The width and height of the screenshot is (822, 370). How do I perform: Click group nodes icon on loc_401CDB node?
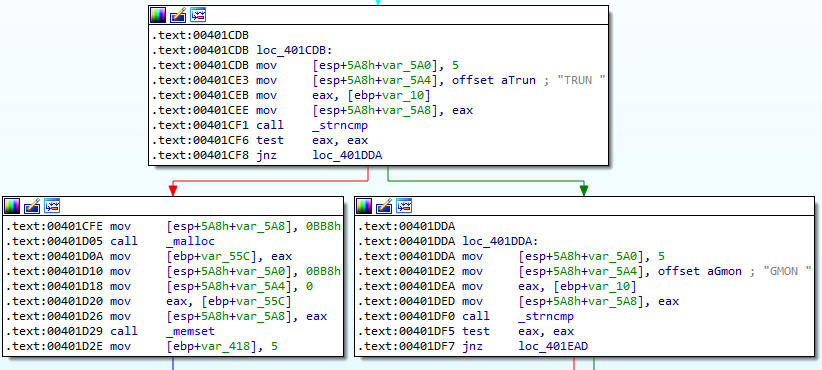coord(198,15)
